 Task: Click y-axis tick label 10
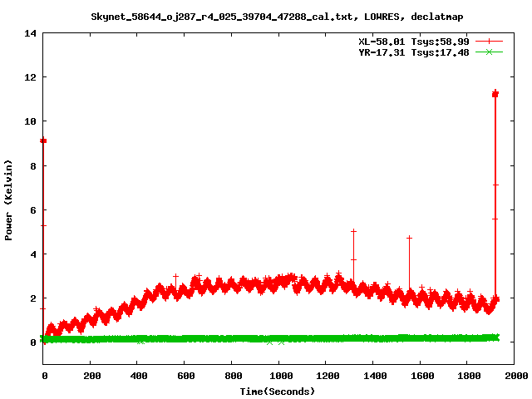(x=30, y=121)
